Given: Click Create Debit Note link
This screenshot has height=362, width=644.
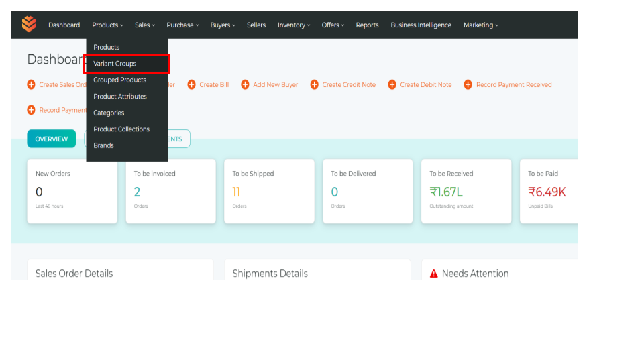Looking at the screenshot, I should click(x=425, y=84).
